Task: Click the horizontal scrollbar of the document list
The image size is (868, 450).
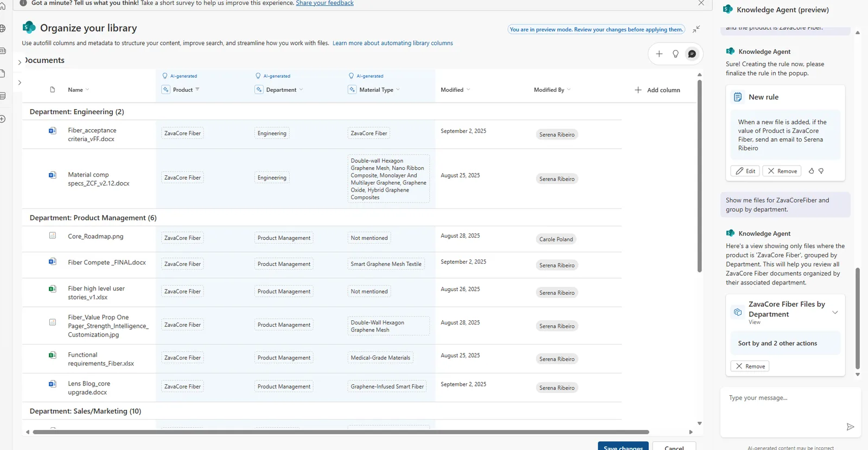Action: coord(341,432)
